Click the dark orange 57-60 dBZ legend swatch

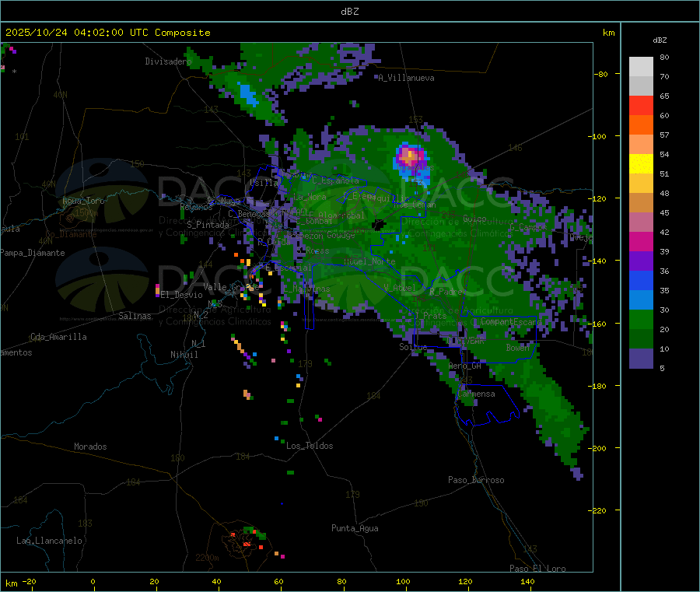point(641,125)
